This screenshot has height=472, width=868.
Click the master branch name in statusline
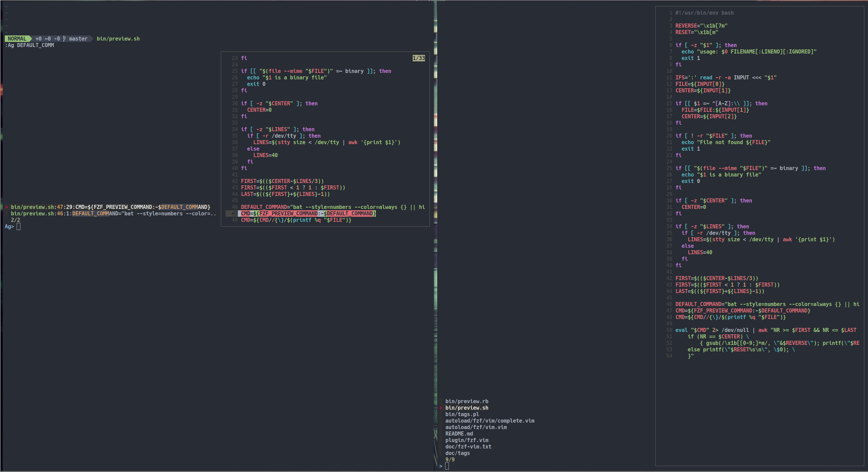(78, 39)
